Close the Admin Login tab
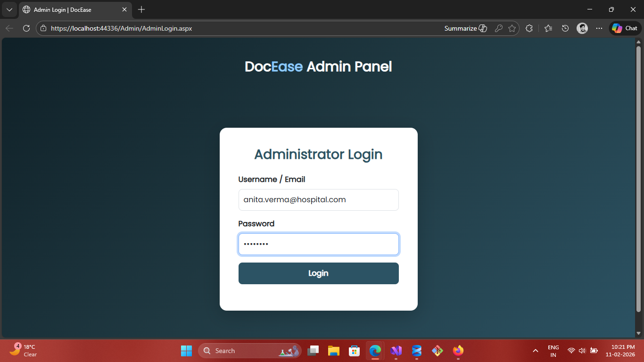 coord(124,9)
